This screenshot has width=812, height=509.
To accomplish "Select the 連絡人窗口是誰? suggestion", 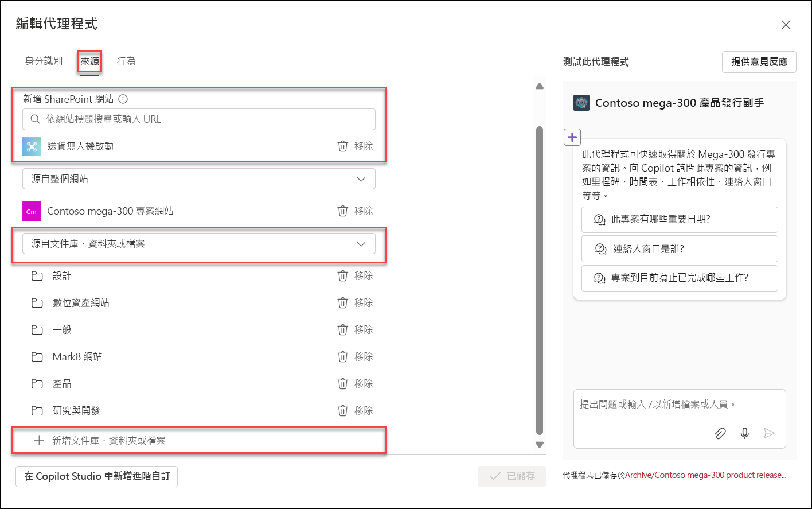I will pos(680,249).
